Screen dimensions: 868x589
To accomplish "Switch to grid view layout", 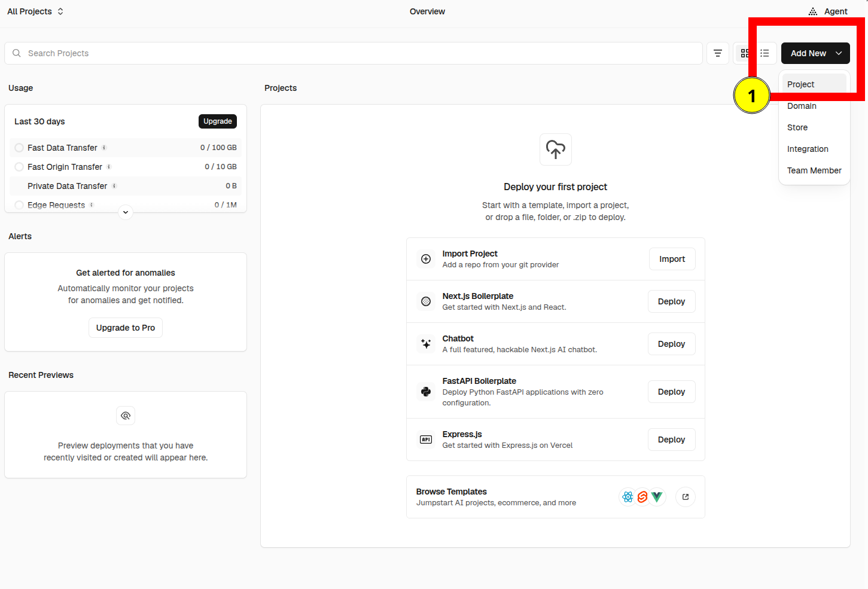I will coord(745,53).
